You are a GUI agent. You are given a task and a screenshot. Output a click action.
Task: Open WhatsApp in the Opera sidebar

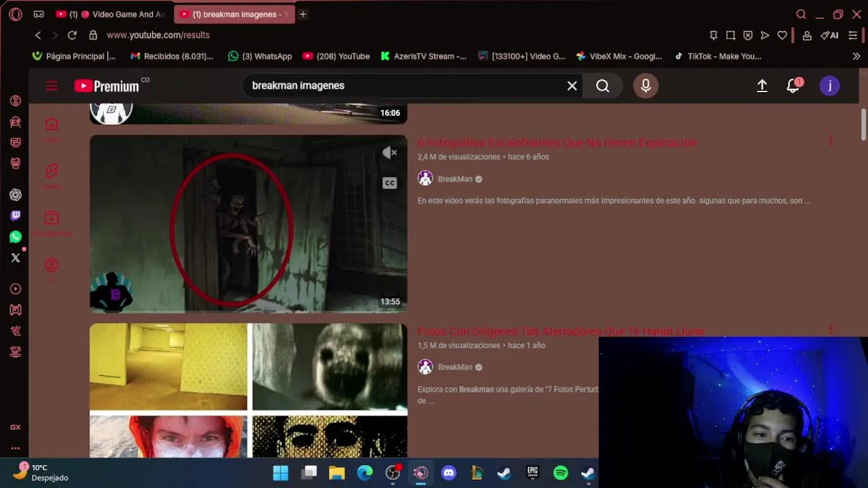(x=16, y=237)
